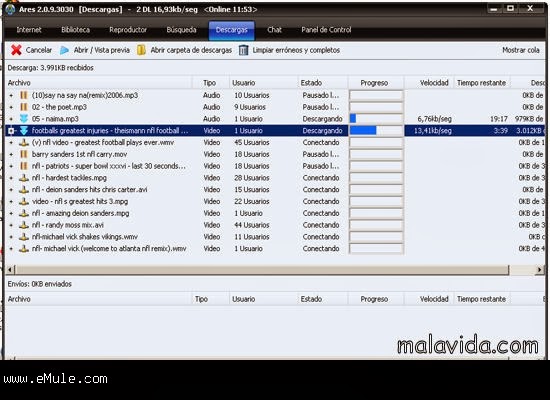Click the Progreso header in the downloads list
550x400 pixels.
click(x=376, y=83)
